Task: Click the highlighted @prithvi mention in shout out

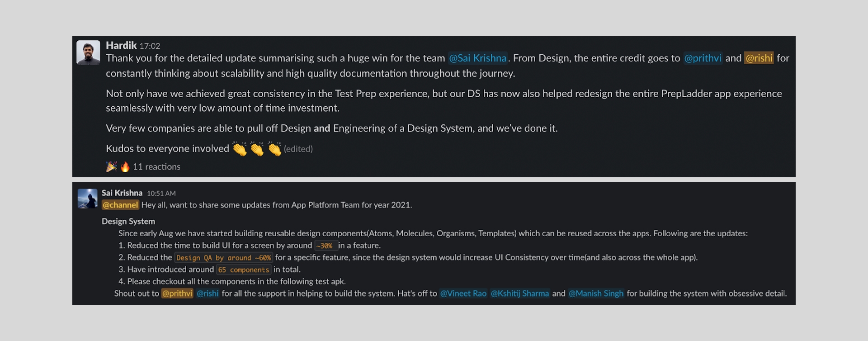Action: point(177,294)
